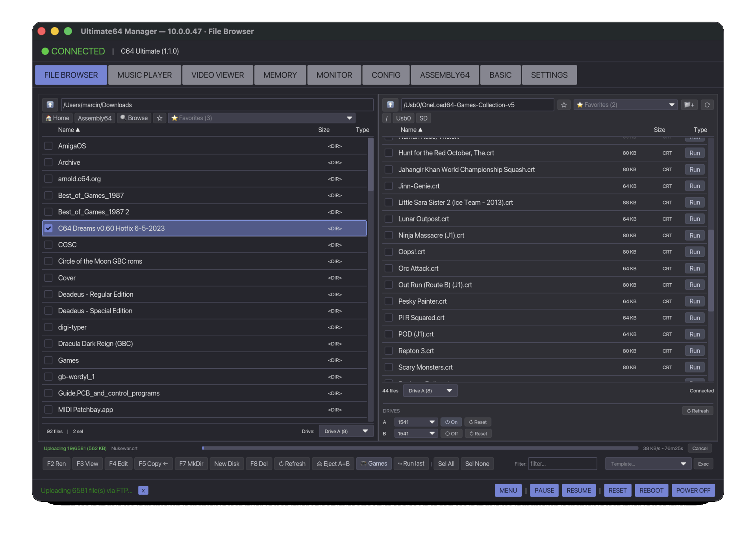Click the F7 MkDir button
This screenshot has height=544, width=756.
click(191, 464)
